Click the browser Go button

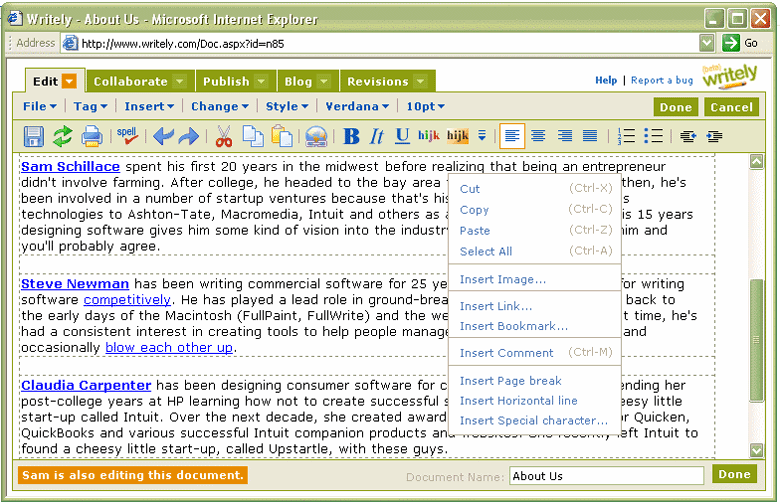pyautogui.click(x=740, y=43)
